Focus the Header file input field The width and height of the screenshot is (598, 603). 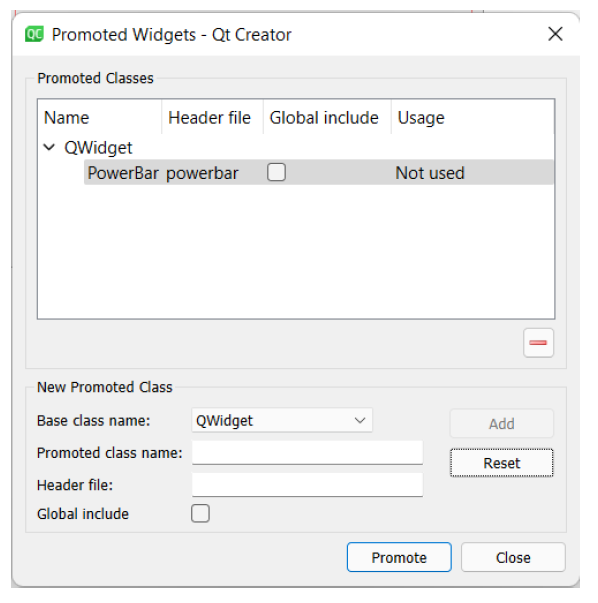tap(307, 485)
